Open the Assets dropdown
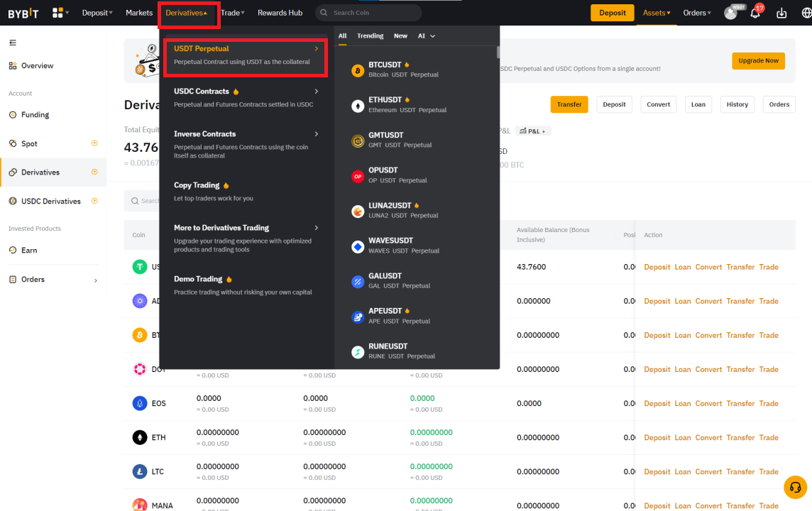This screenshot has height=511, width=812. tap(656, 13)
